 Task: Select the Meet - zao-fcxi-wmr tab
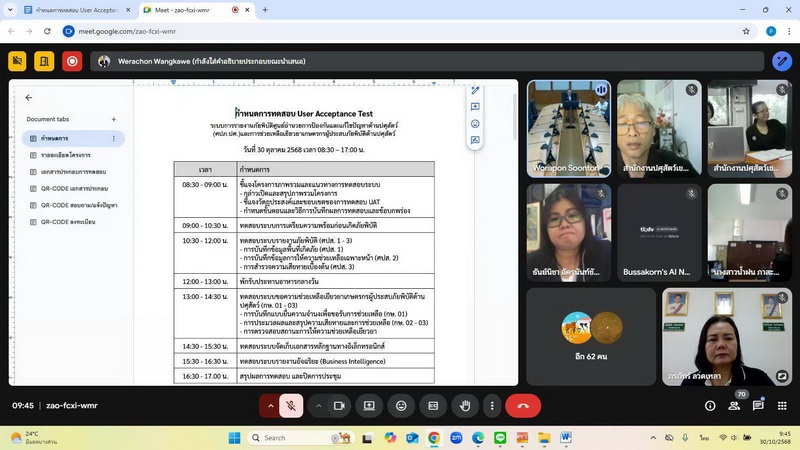pyautogui.click(x=189, y=10)
